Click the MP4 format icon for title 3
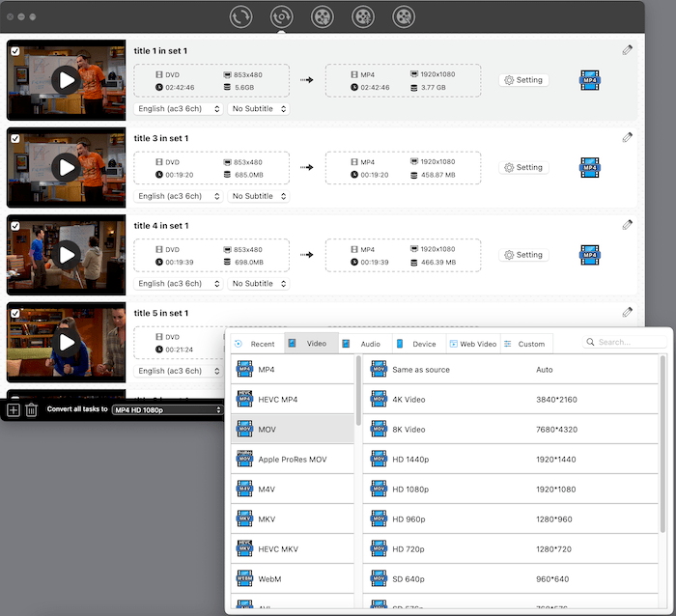This screenshot has width=676, height=616. pyautogui.click(x=590, y=168)
